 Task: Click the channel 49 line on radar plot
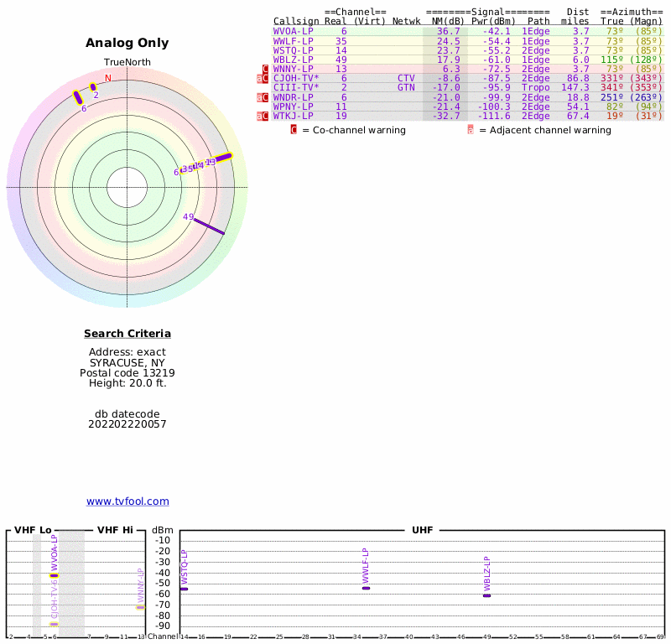tap(209, 226)
